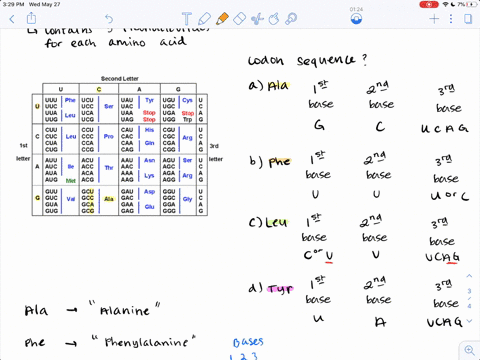This screenshot has height=360, width=480.
Task: Tap the blue handwritten "Bases" note
Action: click(248, 342)
